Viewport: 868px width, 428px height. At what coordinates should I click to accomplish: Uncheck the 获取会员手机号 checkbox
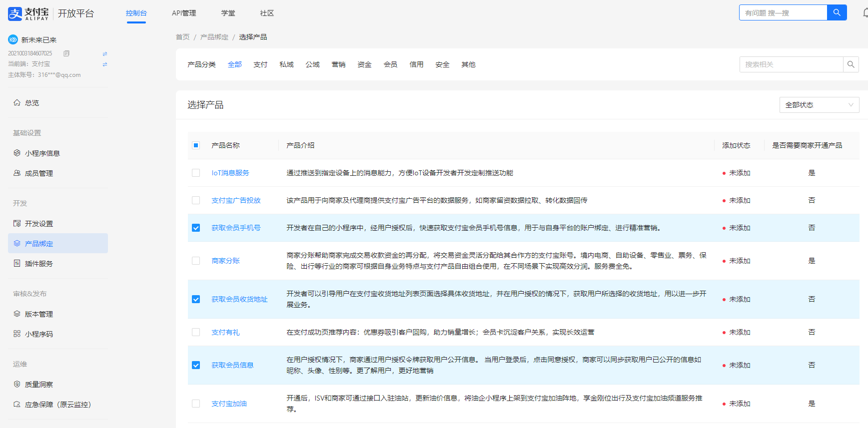(x=196, y=228)
